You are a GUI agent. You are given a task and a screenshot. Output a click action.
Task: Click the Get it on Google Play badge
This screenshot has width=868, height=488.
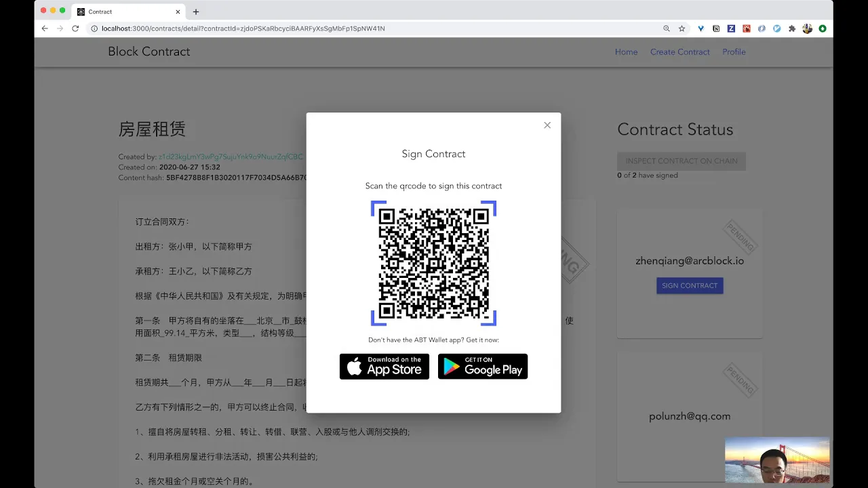483,367
